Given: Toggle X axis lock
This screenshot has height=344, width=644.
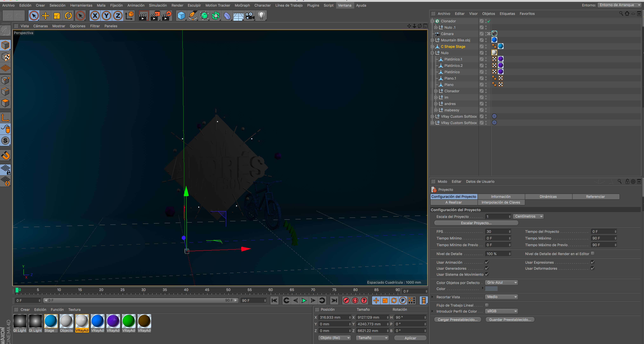Looking at the screenshot, I should [x=95, y=16].
